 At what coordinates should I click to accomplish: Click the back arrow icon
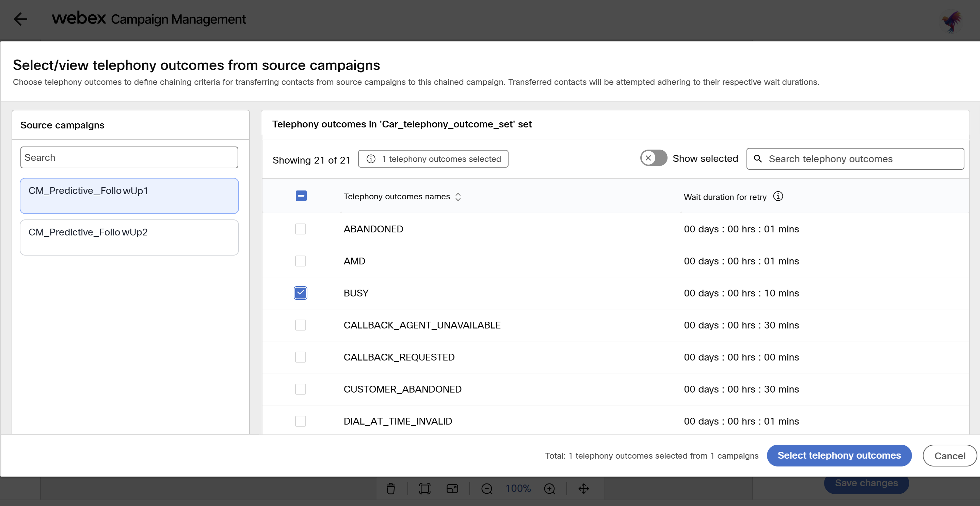pyautogui.click(x=20, y=19)
